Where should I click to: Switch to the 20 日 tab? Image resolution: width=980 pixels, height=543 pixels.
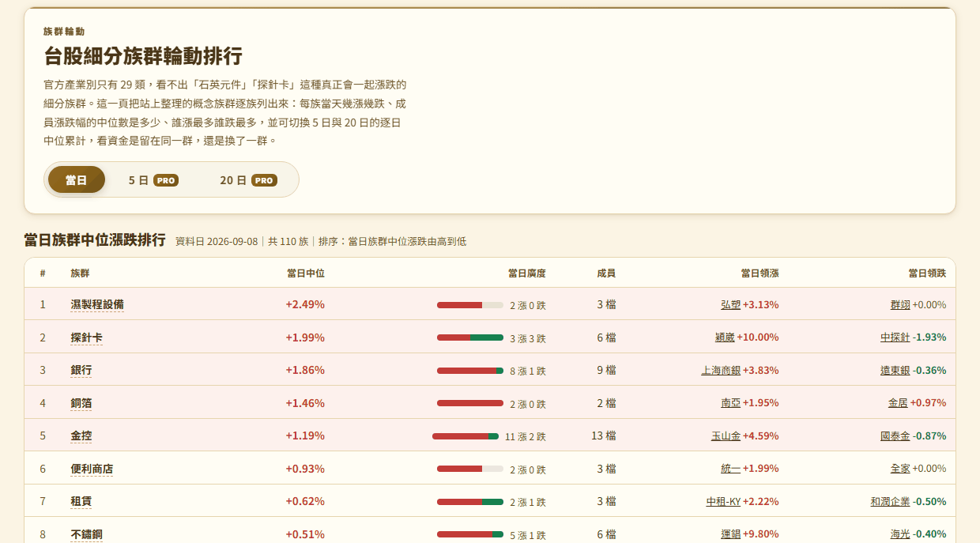coord(248,179)
